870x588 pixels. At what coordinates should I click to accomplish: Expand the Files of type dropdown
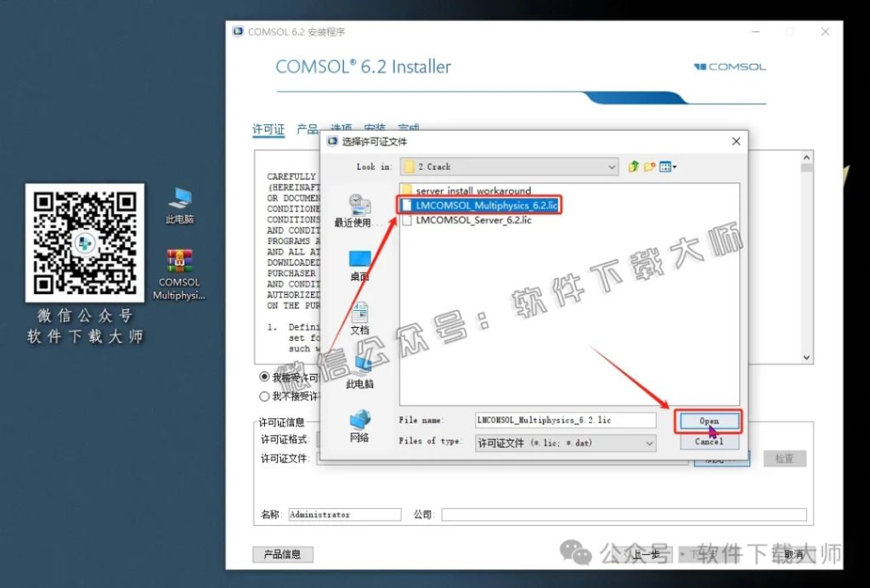pyautogui.click(x=651, y=442)
